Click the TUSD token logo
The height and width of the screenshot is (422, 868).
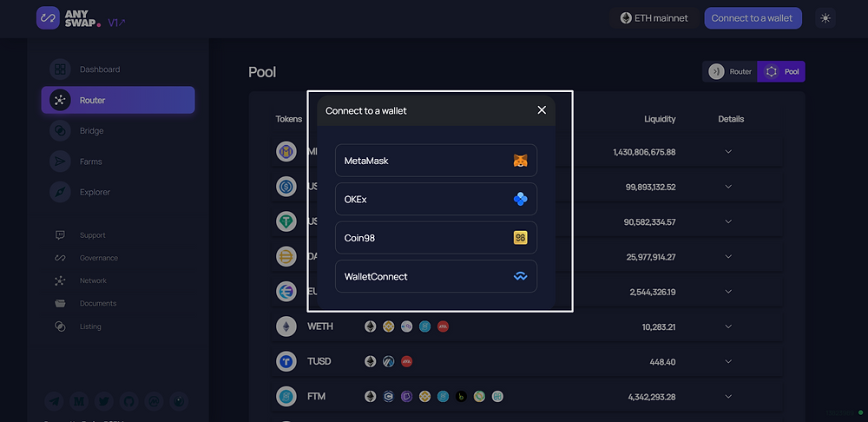point(286,361)
